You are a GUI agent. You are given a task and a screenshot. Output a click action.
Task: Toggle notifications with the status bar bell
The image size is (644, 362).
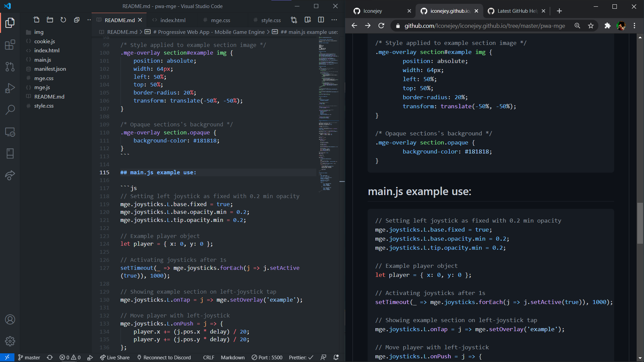click(336, 357)
